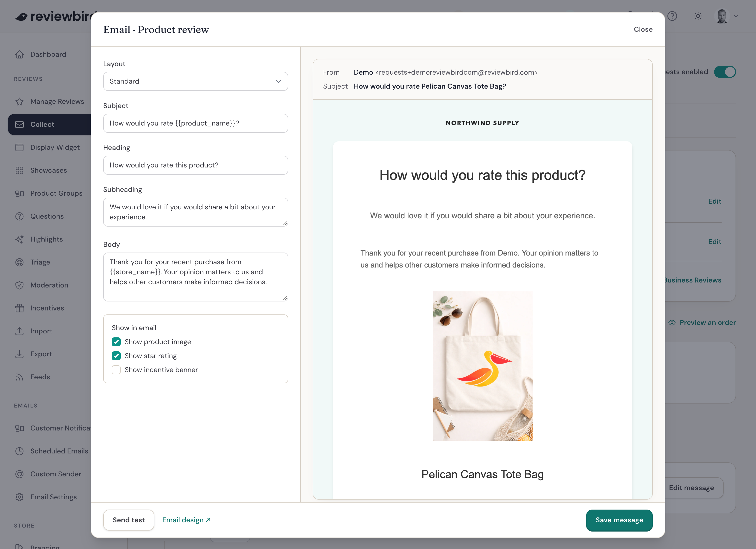Click the Custom Sender at-sign icon

click(19, 474)
